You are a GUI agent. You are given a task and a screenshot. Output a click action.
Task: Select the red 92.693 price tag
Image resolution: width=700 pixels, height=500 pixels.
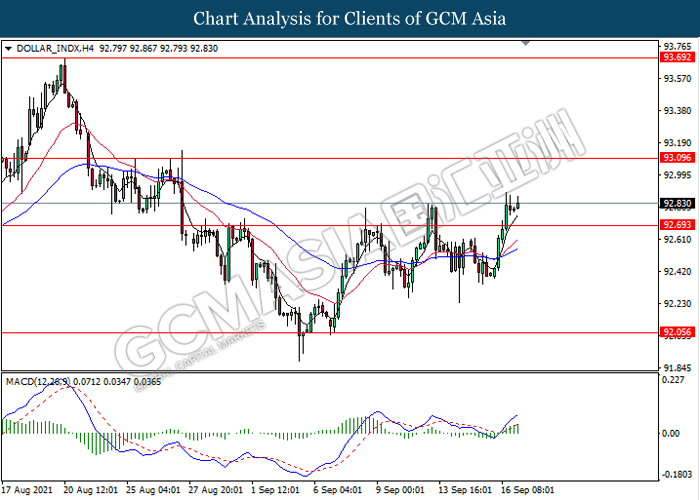(x=677, y=225)
